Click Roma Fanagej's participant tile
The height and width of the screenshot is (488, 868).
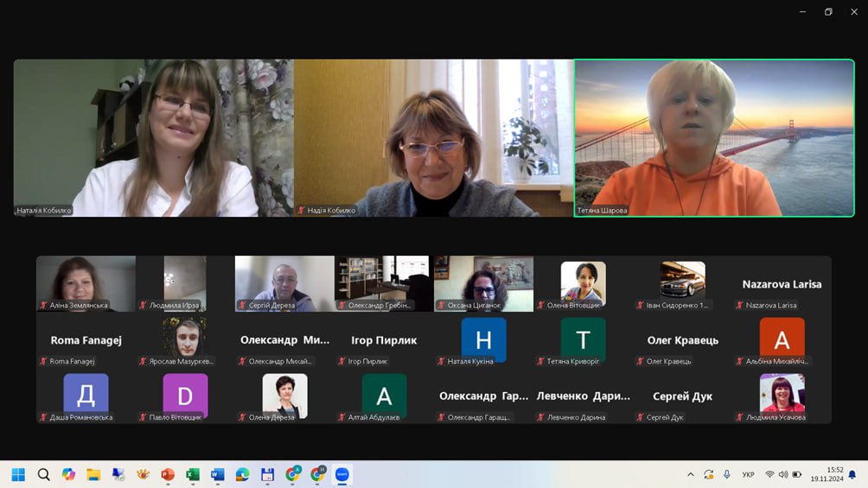tap(86, 339)
